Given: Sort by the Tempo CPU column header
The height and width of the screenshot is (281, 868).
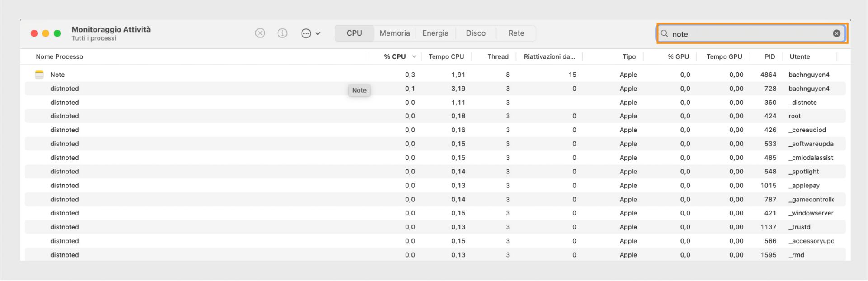Looking at the screenshot, I should click(x=446, y=56).
